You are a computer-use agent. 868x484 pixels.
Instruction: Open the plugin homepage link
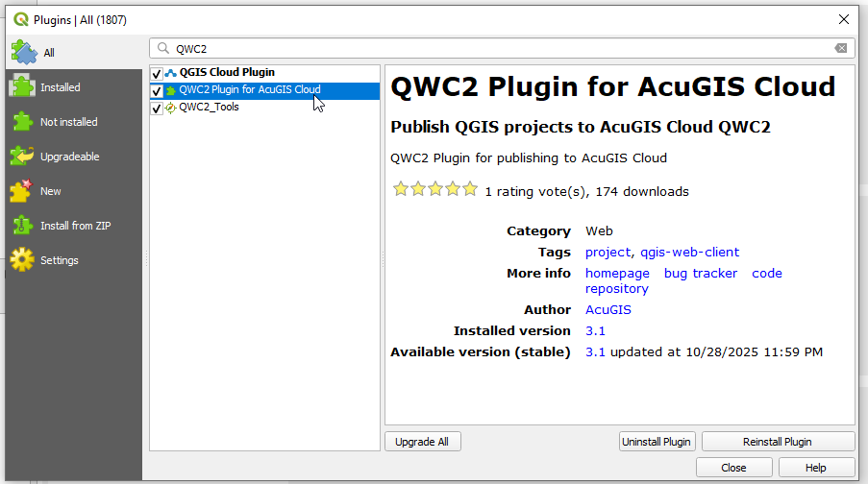[x=617, y=274]
